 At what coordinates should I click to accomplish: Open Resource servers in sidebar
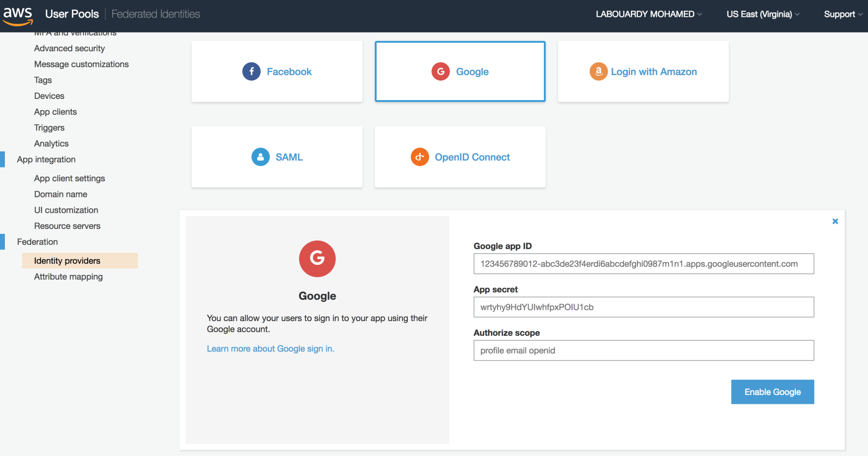pyautogui.click(x=67, y=226)
